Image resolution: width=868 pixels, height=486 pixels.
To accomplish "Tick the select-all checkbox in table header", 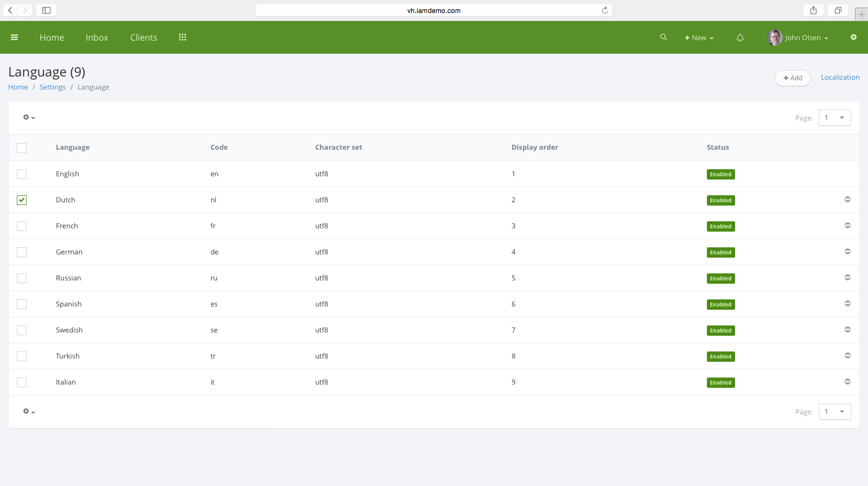I will point(22,148).
